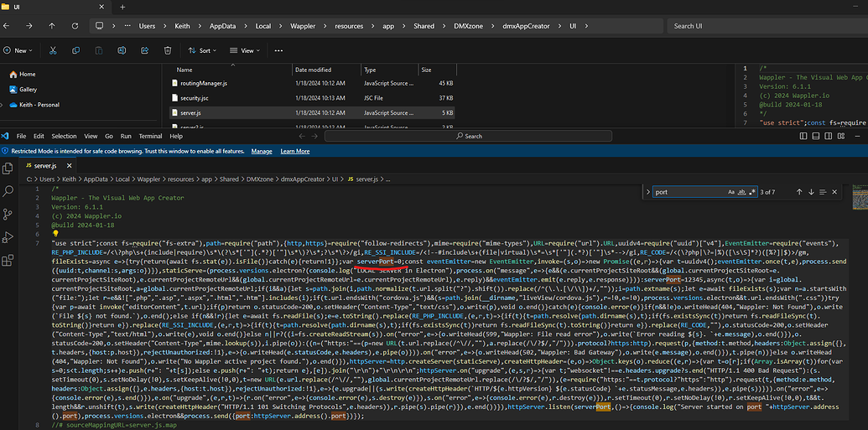Open the Help menu in VS Code

click(176, 136)
